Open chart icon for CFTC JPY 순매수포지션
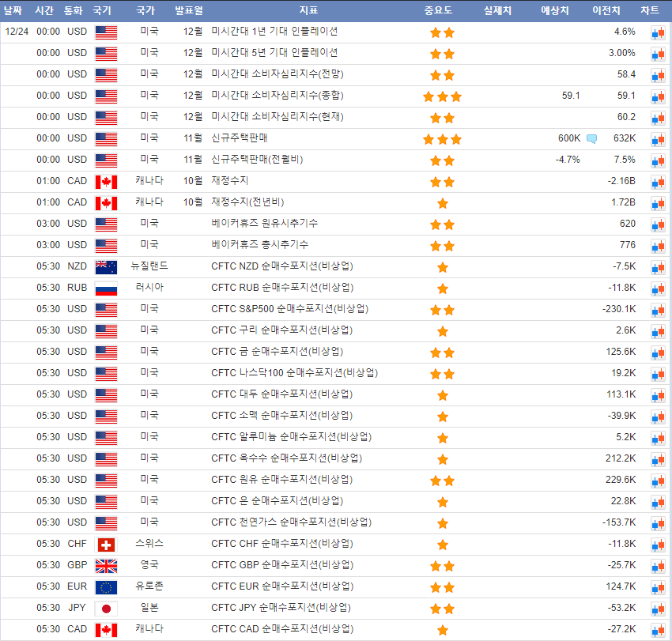This screenshot has height=641, width=672. click(x=658, y=609)
